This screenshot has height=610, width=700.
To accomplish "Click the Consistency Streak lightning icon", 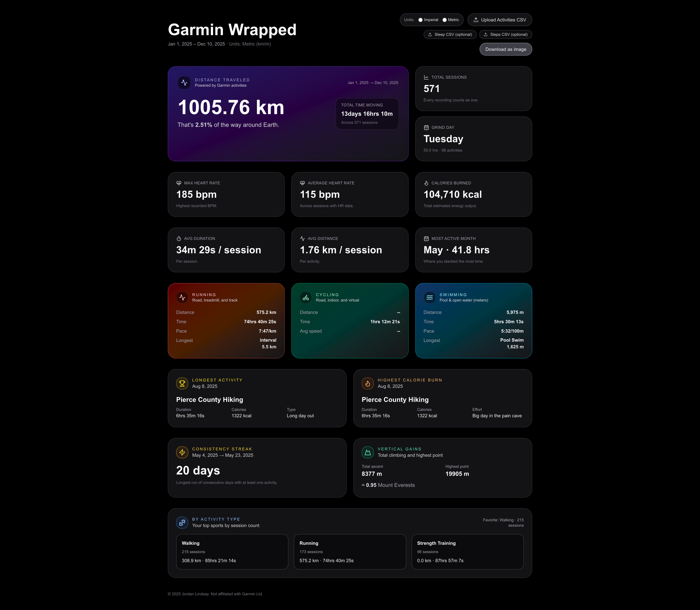I will (x=182, y=452).
